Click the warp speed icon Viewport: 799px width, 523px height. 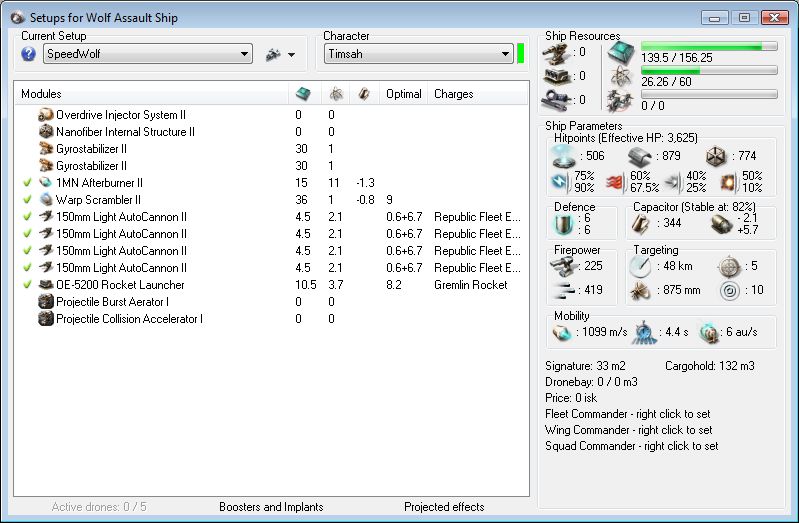tap(708, 332)
